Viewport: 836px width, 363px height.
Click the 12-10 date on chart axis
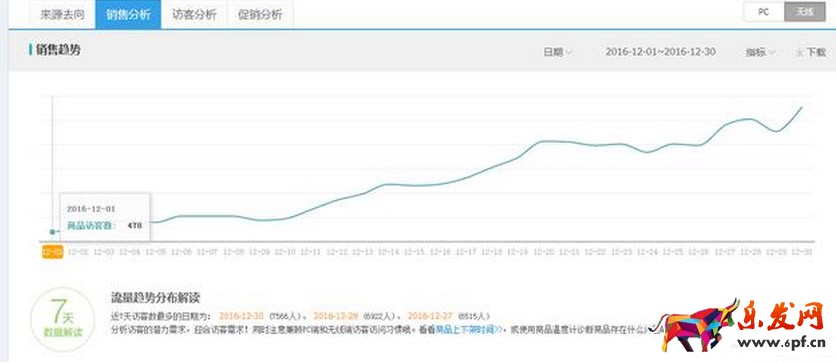coord(286,252)
